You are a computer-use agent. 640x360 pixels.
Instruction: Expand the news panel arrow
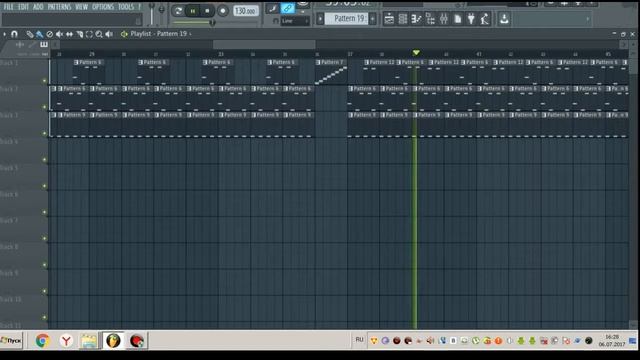pyautogui.click(x=588, y=19)
